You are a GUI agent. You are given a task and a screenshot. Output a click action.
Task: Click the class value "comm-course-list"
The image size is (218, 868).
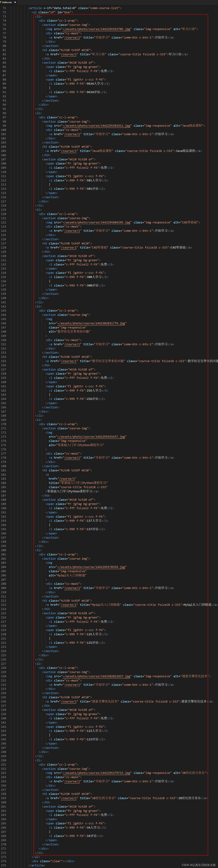(105, 8)
